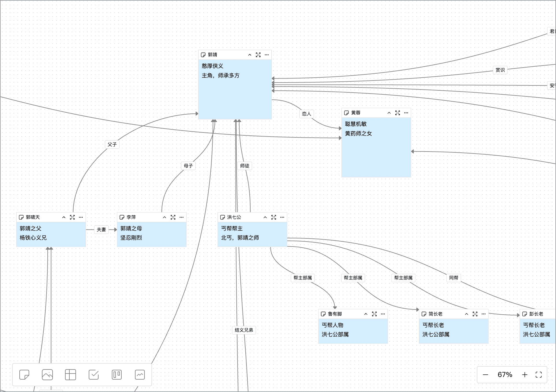556x392 pixels.
Task: Open more options on 李萍 card
Action: click(181, 217)
